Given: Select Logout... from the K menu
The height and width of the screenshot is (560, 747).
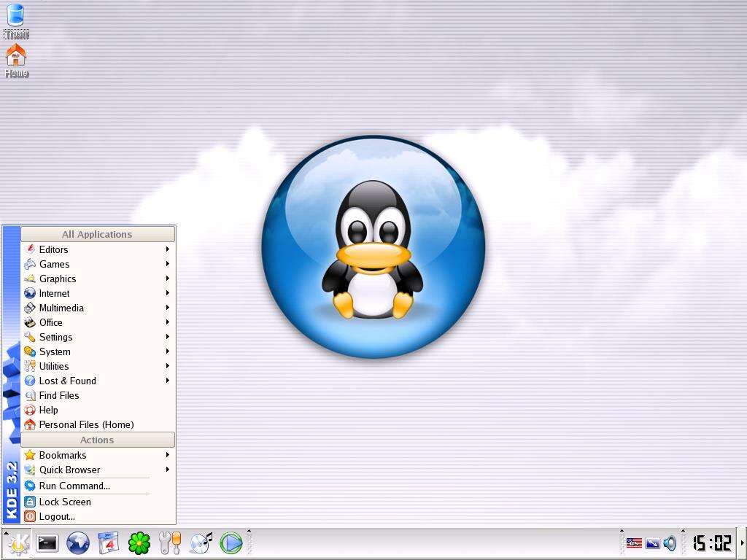Looking at the screenshot, I should click(98, 517).
